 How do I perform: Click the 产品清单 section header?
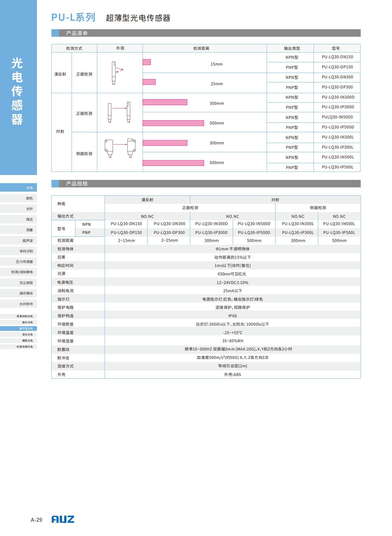[x=206, y=33]
